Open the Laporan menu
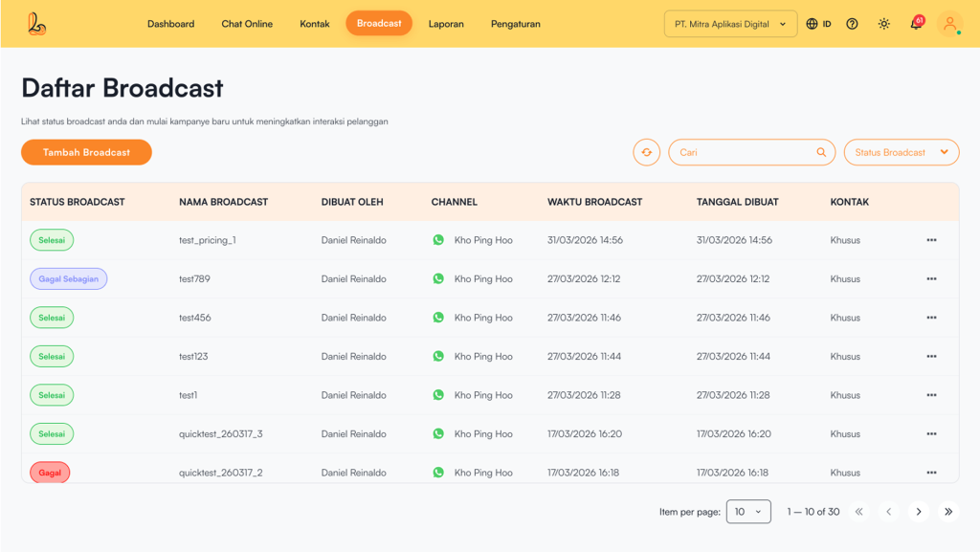Image resolution: width=980 pixels, height=552 pixels. tap(446, 24)
